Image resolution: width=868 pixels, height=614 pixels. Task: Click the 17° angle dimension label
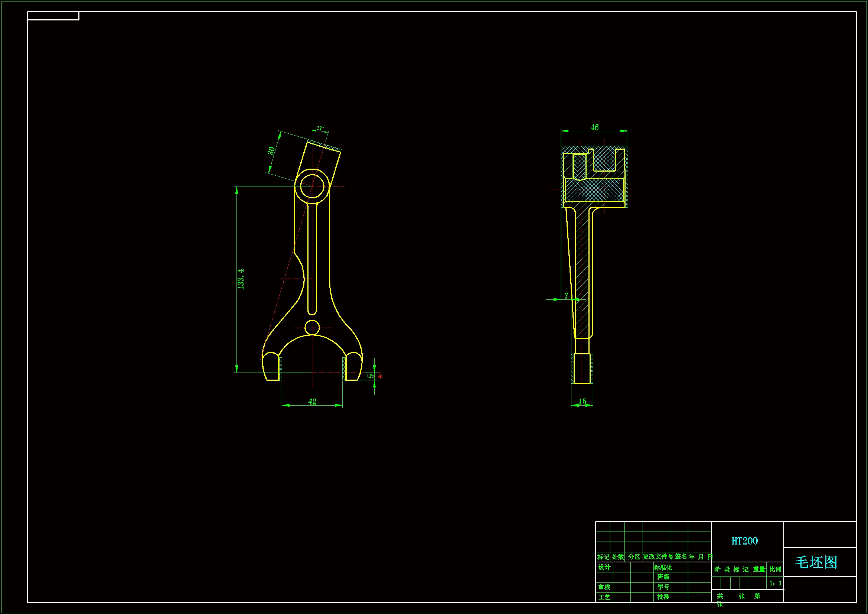(x=321, y=128)
